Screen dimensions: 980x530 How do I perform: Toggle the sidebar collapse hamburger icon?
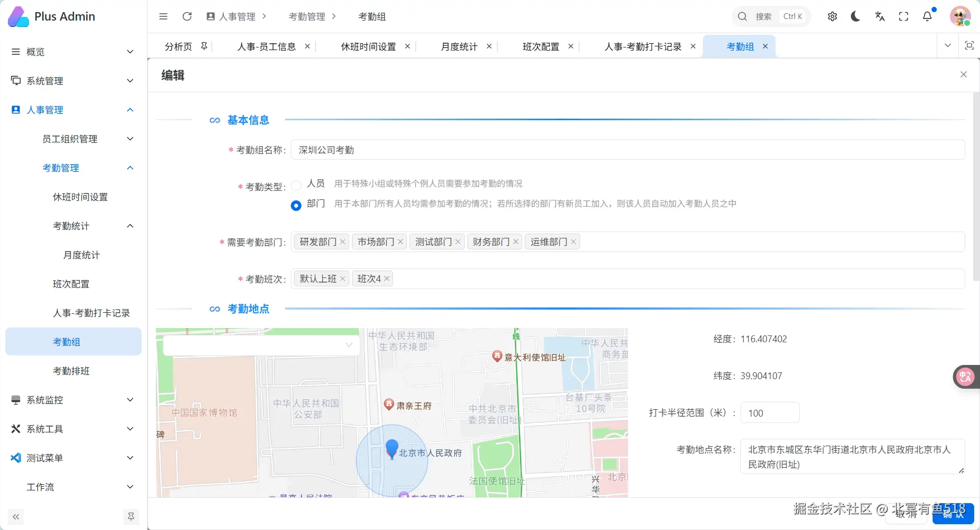(163, 16)
